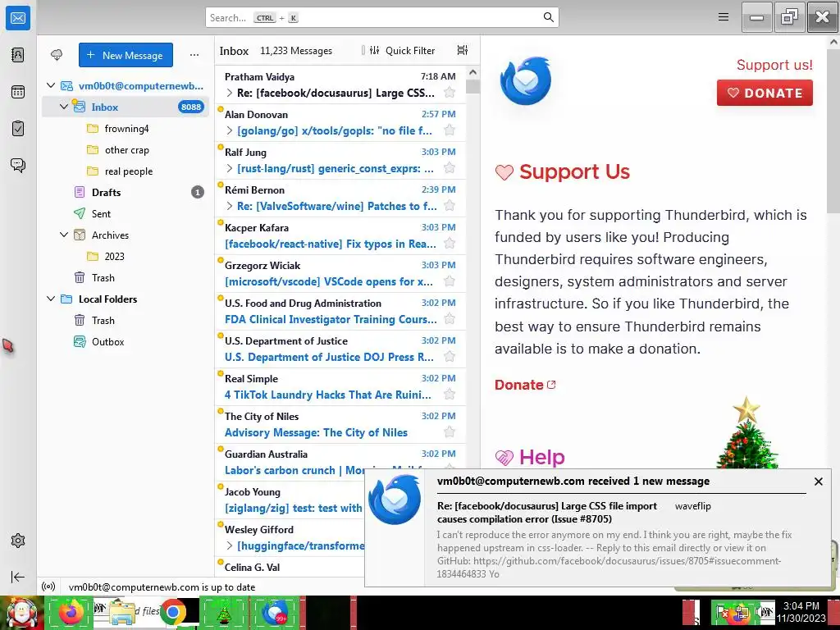Open Firefox from the taskbar
840x630 pixels.
click(x=71, y=612)
